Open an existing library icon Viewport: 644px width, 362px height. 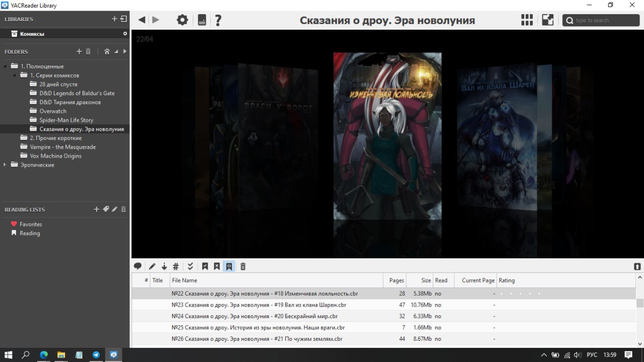123,19
